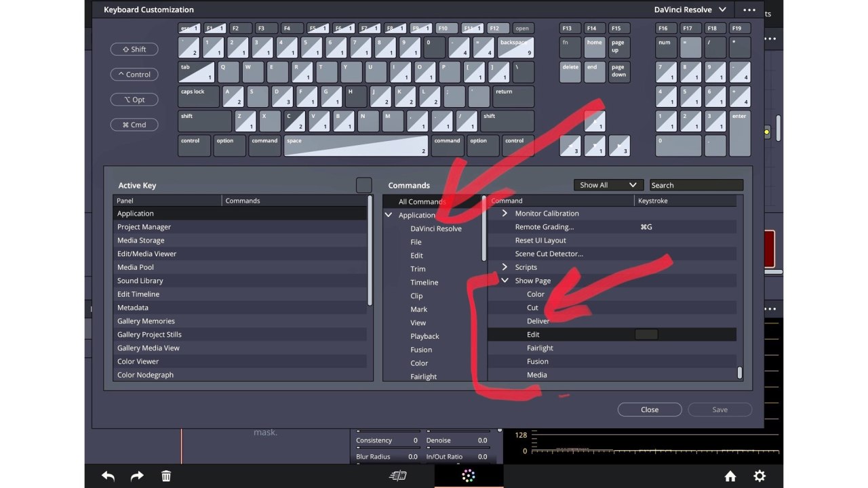Click the Search commands field
The width and height of the screenshot is (868, 488).
coord(696,185)
